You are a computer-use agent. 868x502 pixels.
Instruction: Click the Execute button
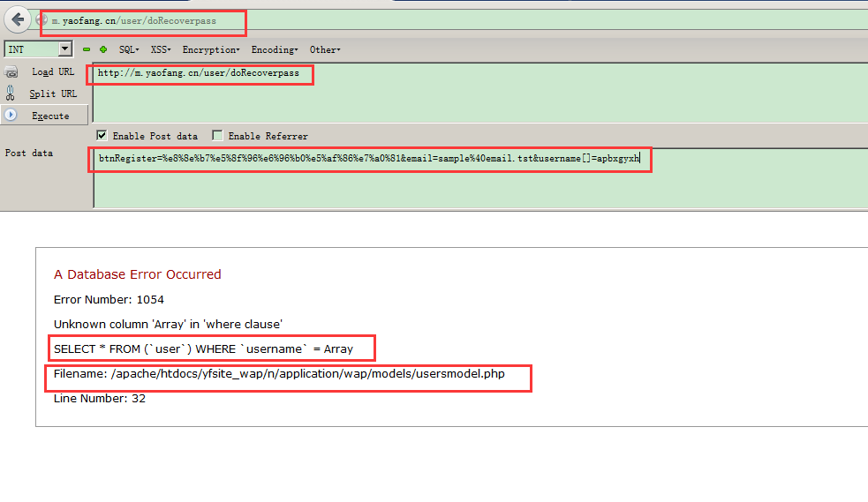tap(44, 115)
